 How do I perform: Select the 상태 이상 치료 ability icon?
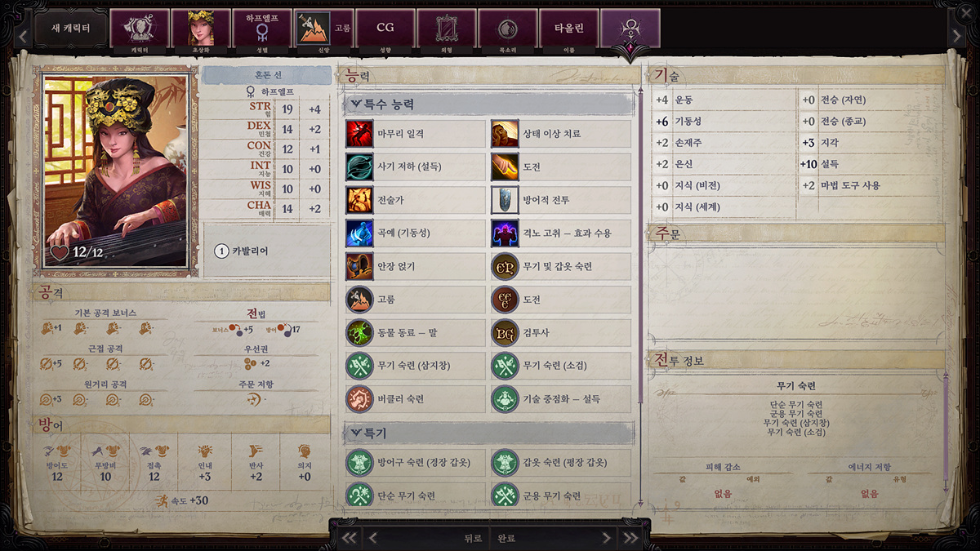pos(505,134)
